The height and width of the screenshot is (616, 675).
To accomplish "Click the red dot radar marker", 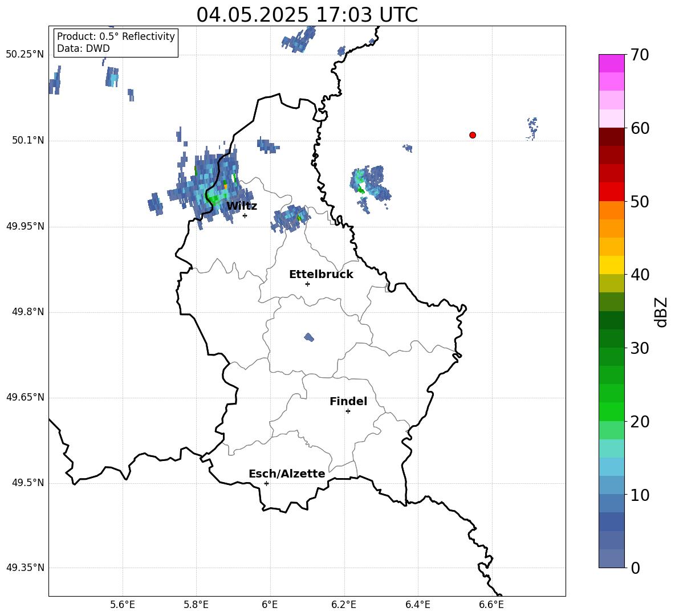I will 473,135.
